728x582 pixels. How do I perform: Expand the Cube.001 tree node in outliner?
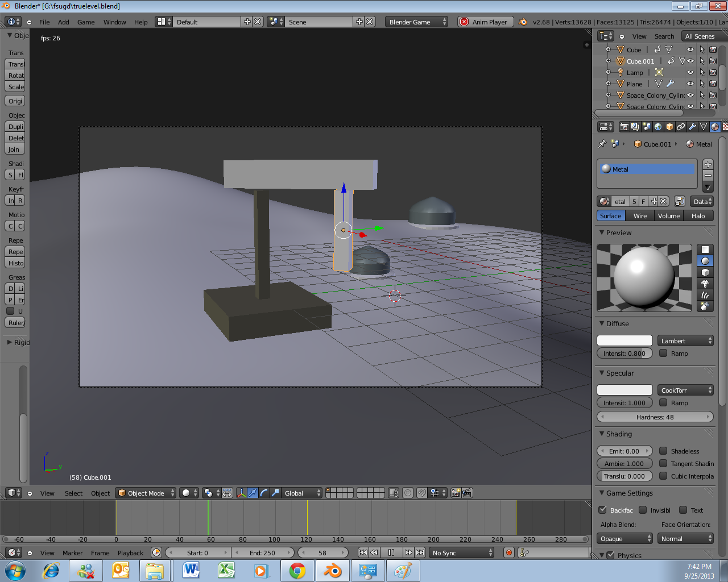coord(608,61)
